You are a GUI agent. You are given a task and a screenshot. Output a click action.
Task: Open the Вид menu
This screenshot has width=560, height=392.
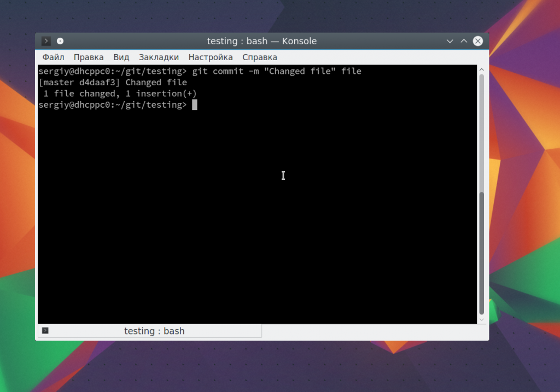point(121,57)
